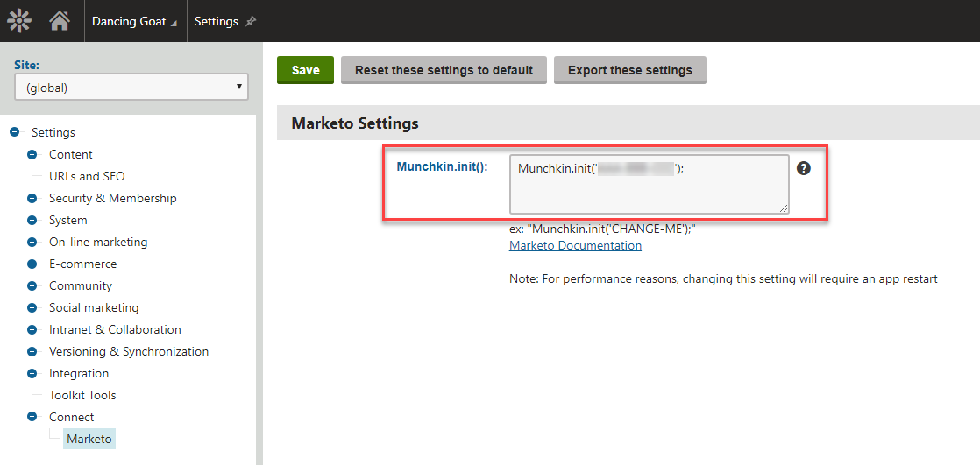The height and width of the screenshot is (465, 980).
Task: Open the Marketo Documentation link
Action: pyautogui.click(x=576, y=245)
